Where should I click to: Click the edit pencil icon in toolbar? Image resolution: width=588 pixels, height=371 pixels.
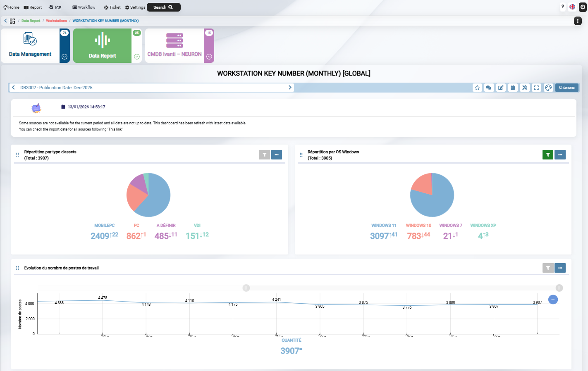click(501, 88)
